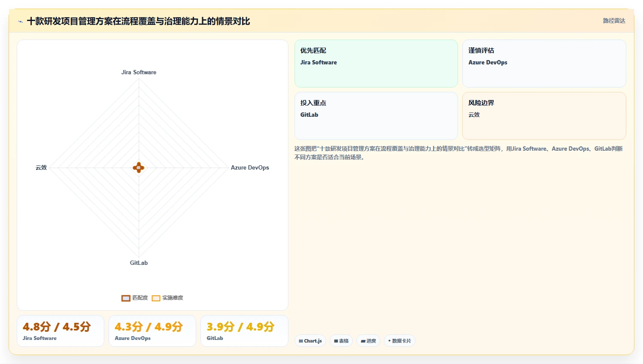This screenshot has height=364, width=643.
Task: Click the 云效 radar axis label
Action: click(x=41, y=167)
